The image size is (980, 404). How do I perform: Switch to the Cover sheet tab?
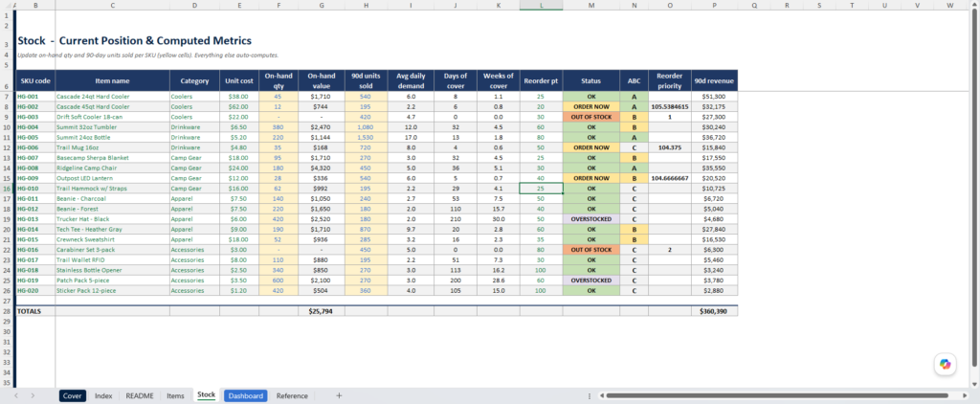[x=73, y=396]
